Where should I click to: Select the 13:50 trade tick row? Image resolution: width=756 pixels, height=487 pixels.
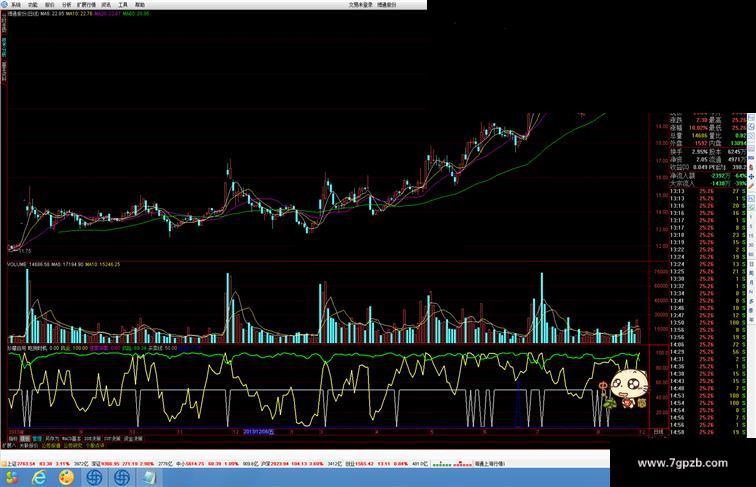pyautogui.click(x=708, y=323)
